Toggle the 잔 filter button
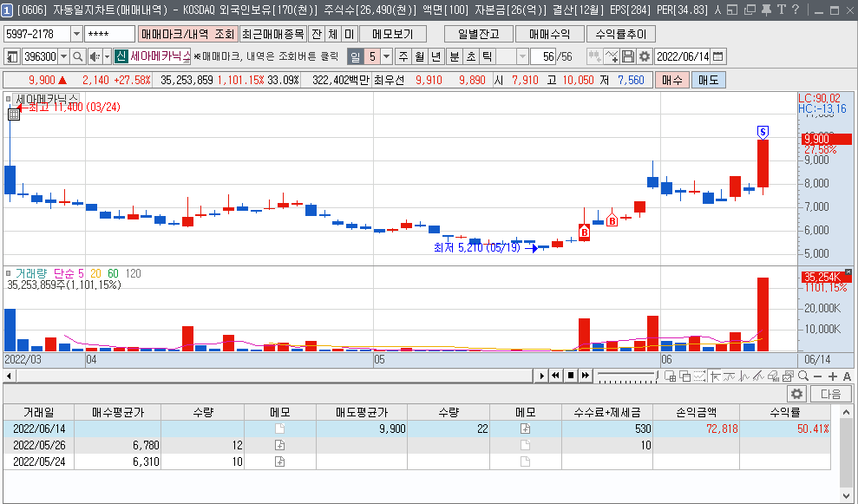Screen dimensions: 858x504 coord(317,34)
